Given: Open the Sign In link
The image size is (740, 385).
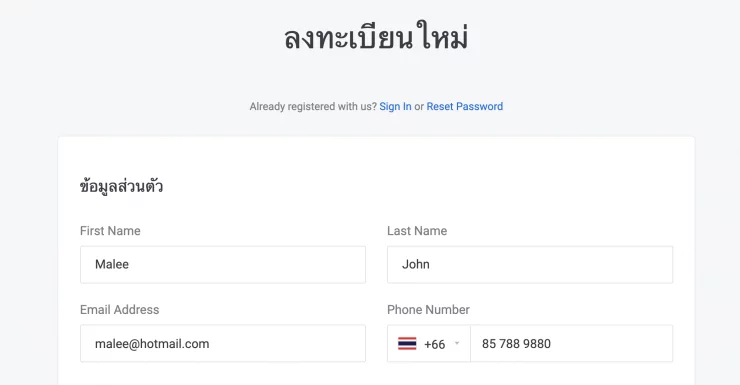Looking at the screenshot, I should pos(395,107).
